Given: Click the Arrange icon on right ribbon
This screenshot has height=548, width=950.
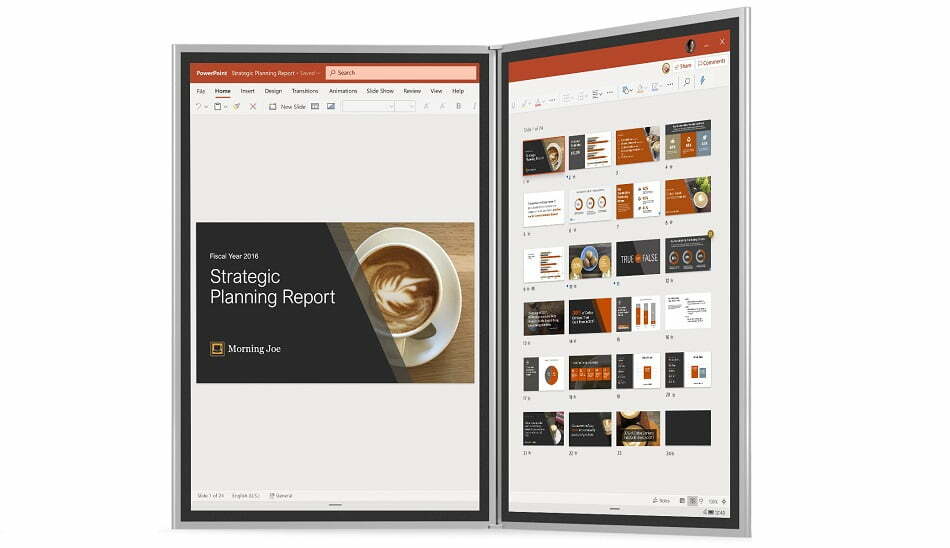Looking at the screenshot, I should (x=654, y=87).
